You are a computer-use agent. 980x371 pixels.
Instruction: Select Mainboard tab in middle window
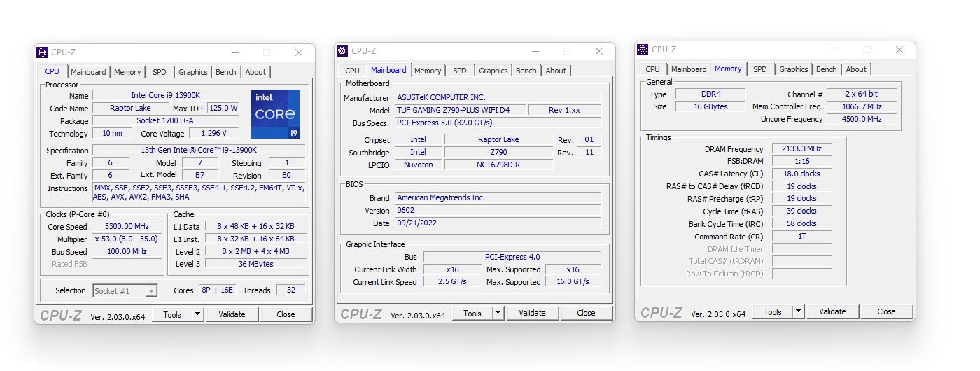click(388, 70)
